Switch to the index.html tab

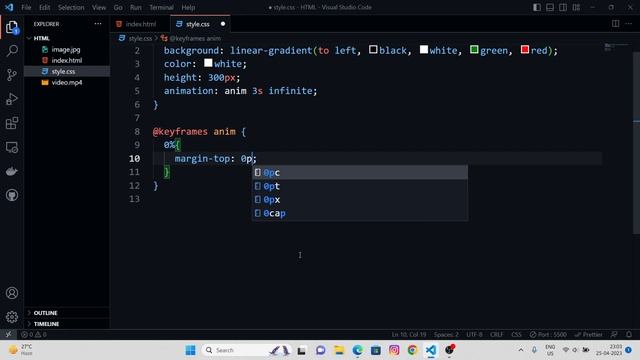pyautogui.click(x=140, y=24)
